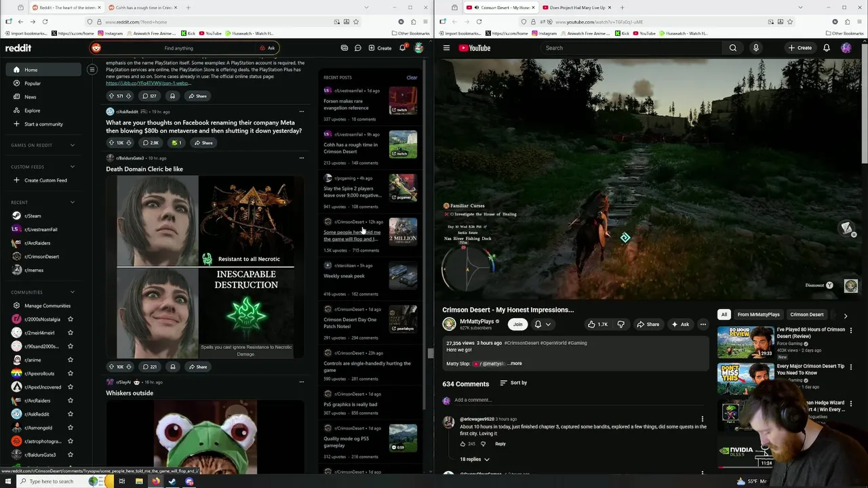868x488 pixels.
Task: Open YouTube account avatar
Action: [846, 48]
